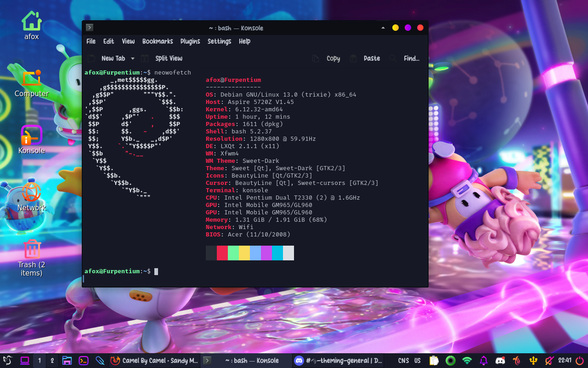
Task: Open the power/logout button in panel
Action: tap(580, 361)
